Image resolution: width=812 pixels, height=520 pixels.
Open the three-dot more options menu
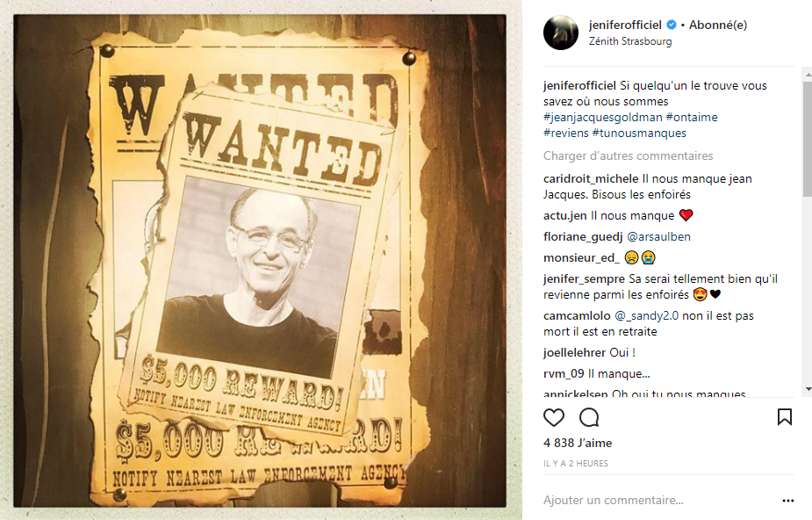click(788, 501)
